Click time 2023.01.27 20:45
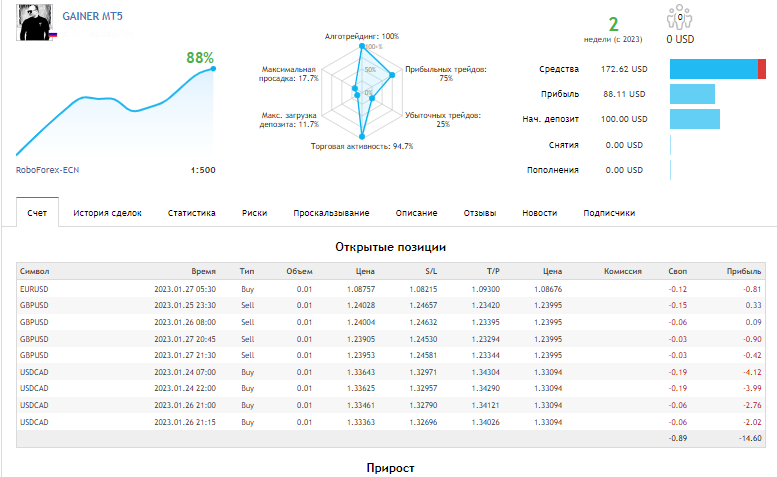 click(x=185, y=339)
